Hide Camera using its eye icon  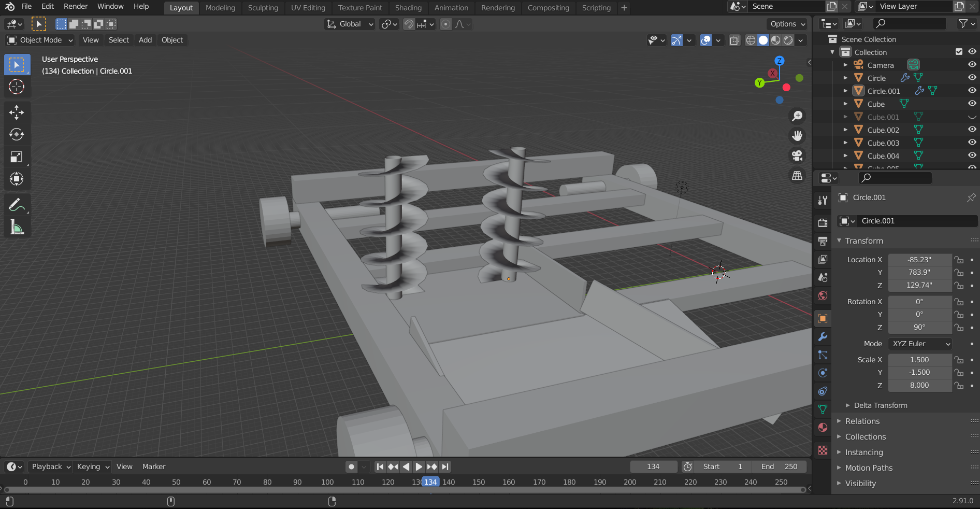pos(972,65)
